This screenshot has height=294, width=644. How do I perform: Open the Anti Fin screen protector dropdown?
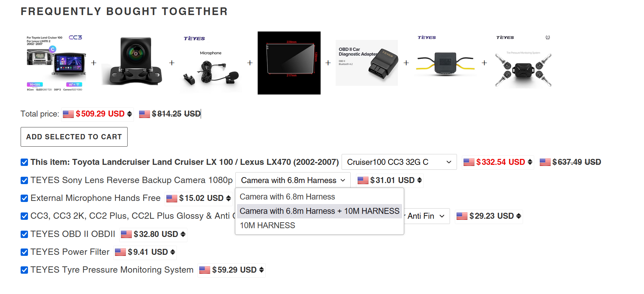point(426,216)
